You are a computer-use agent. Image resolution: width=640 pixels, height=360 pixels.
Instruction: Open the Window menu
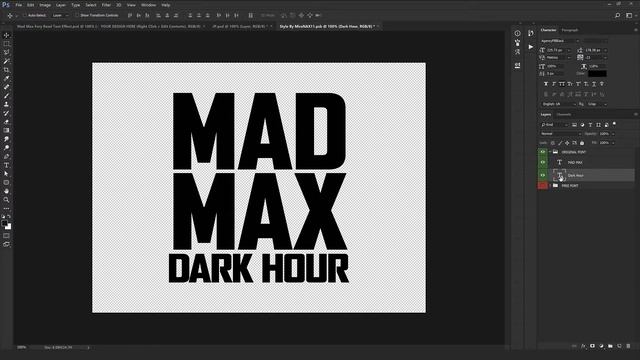tap(148, 5)
